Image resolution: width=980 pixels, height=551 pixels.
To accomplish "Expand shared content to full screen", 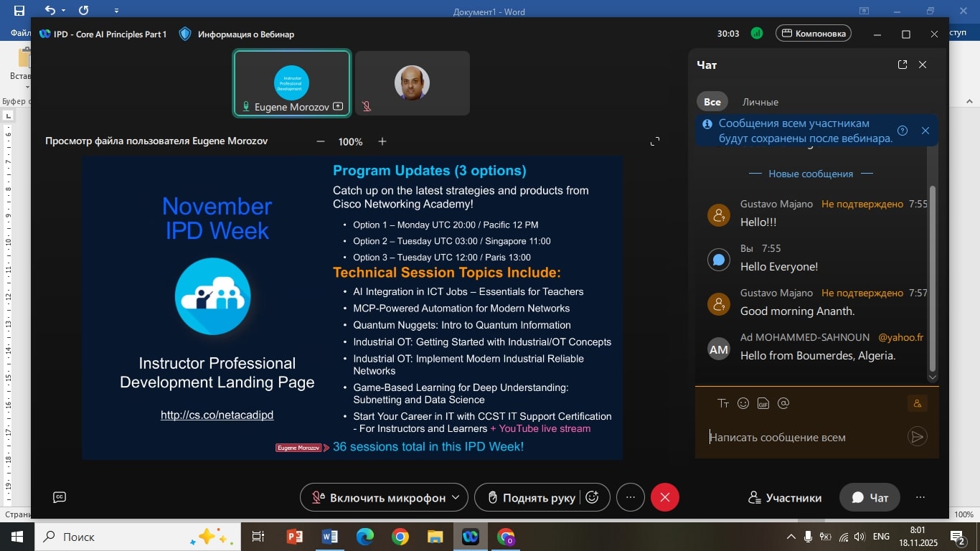I will tap(654, 141).
